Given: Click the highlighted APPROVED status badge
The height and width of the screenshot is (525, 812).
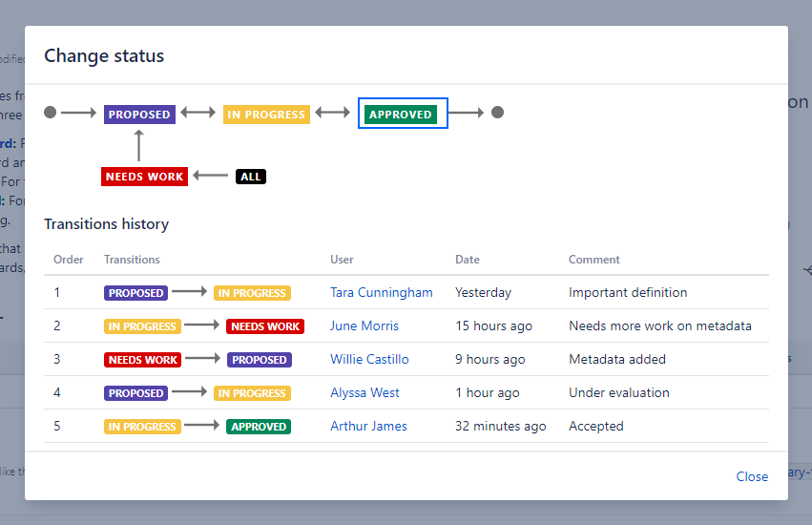Looking at the screenshot, I should 402,115.
